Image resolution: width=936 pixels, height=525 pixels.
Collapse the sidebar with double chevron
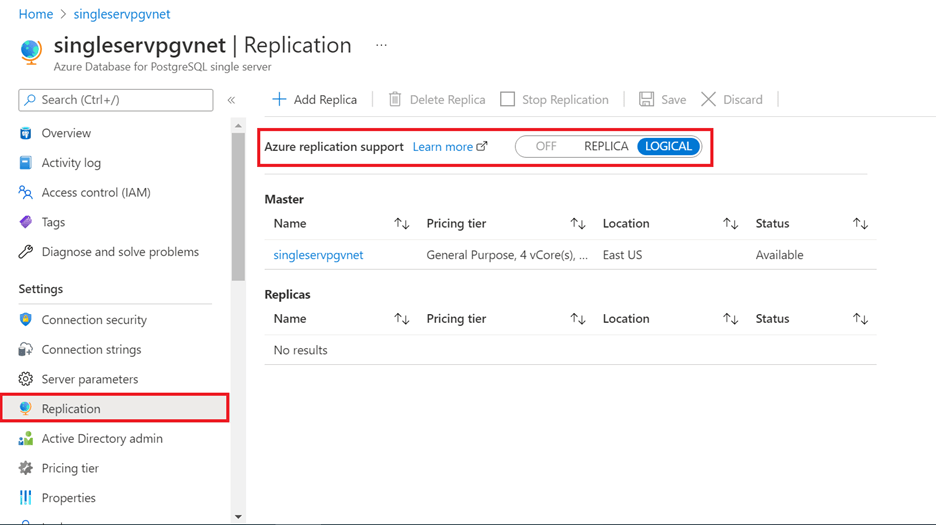click(231, 100)
